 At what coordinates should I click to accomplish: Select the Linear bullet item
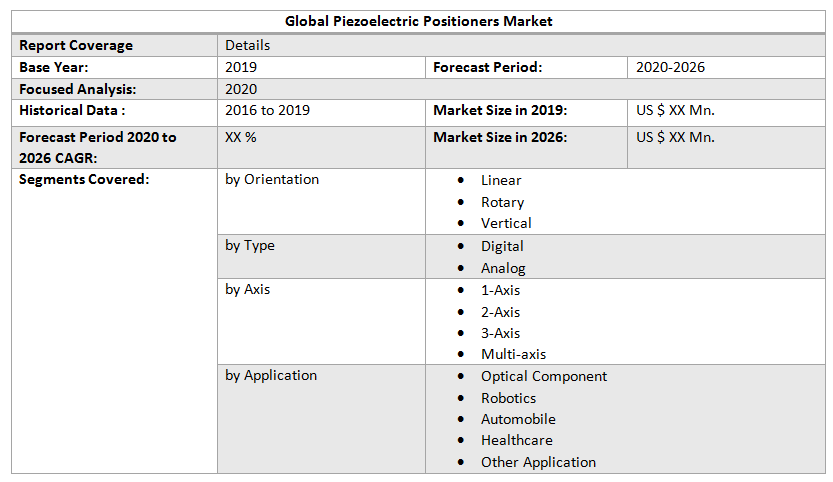pyautogui.click(x=500, y=181)
